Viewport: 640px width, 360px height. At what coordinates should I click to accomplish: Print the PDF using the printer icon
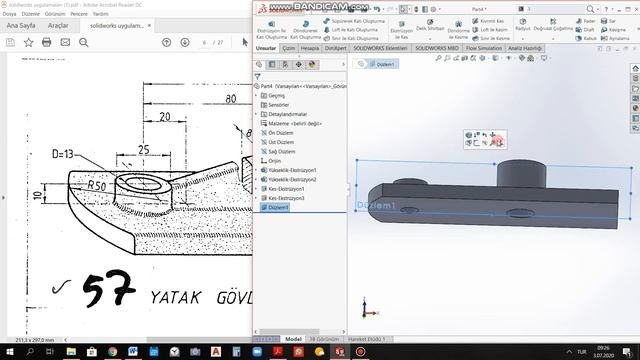pyautogui.click(x=47, y=42)
